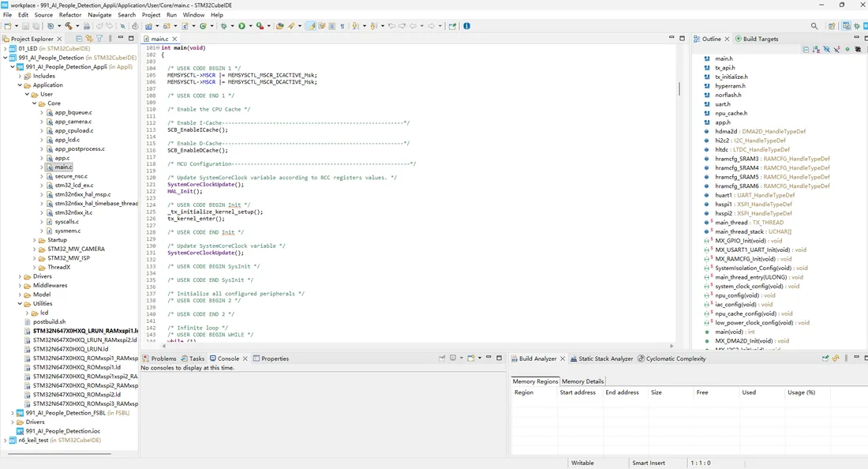Viewport: 868px width, 469px height.
Task: Click the External Tools run icon
Action: pos(260,26)
